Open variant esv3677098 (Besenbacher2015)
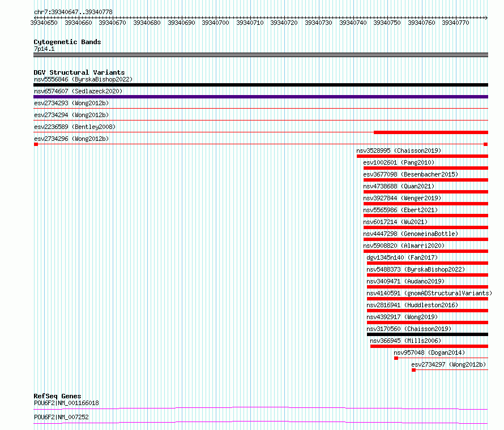Screen dimensions: 504x430 point(411,174)
